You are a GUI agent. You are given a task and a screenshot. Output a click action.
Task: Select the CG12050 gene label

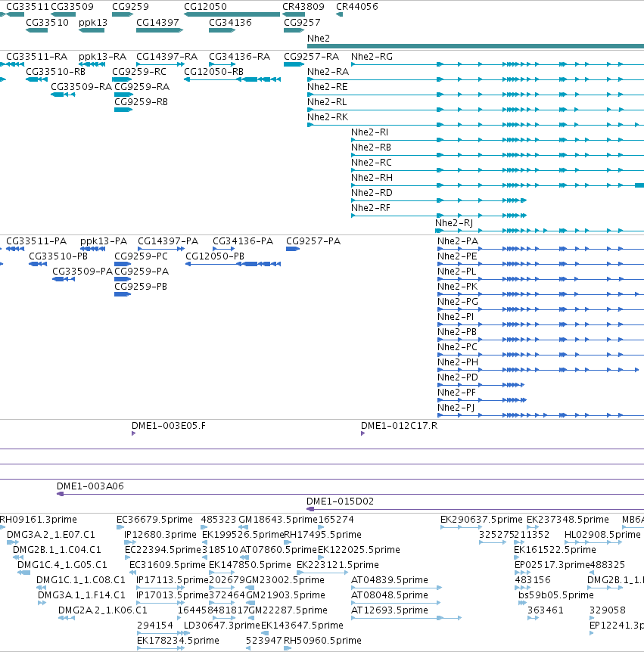[x=205, y=7]
